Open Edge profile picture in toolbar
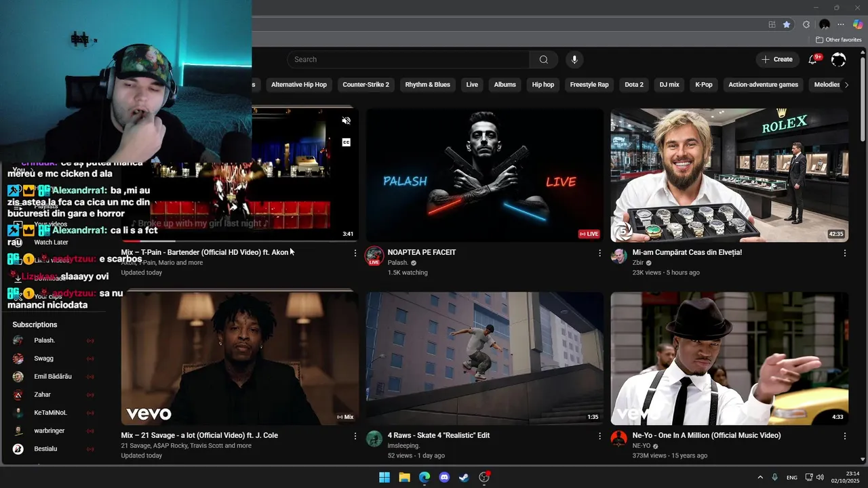The image size is (868, 488). point(825,24)
